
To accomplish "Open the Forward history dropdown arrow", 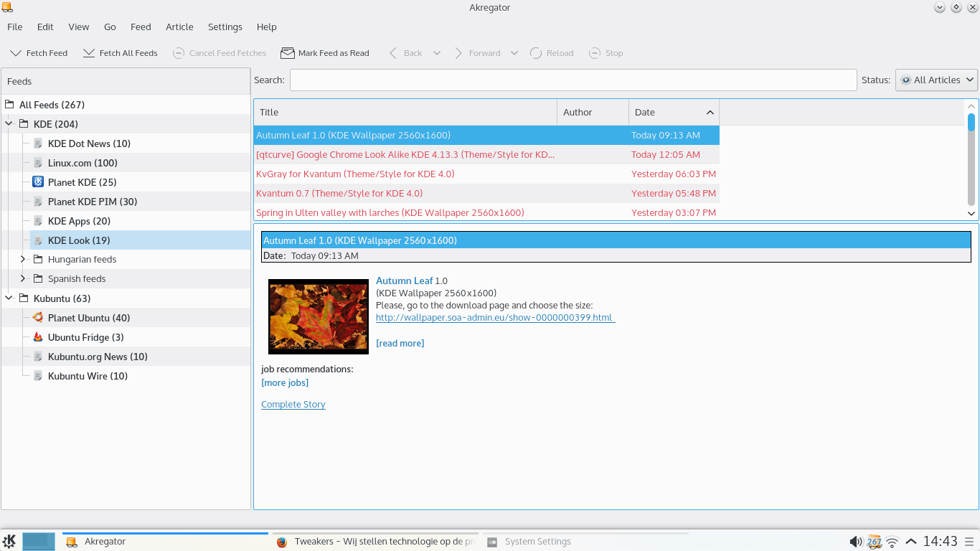I will (x=514, y=53).
